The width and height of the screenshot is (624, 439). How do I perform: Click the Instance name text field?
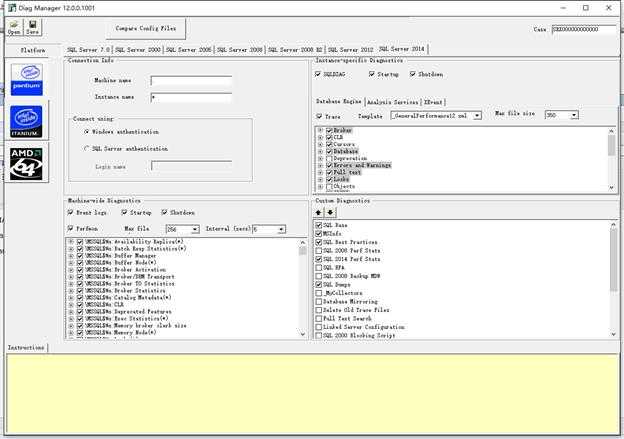pyautogui.click(x=191, y=98)
